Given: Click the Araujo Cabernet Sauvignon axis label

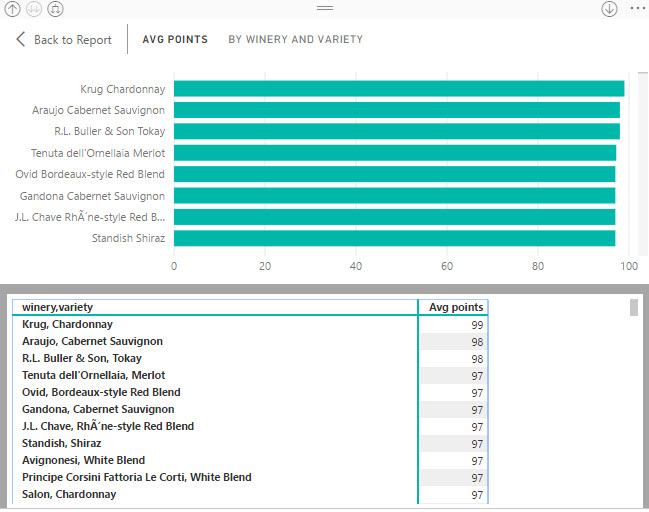Looking at the screenshot, I should 99,110.
